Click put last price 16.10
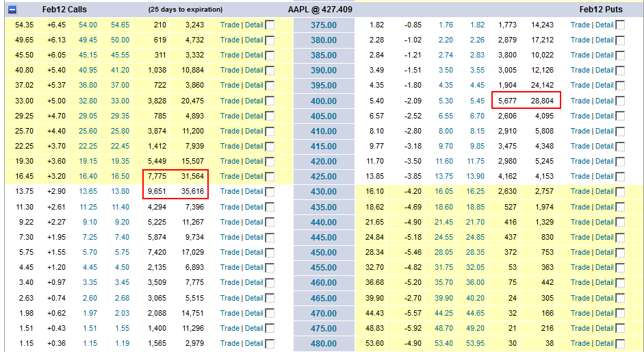The image size is (644, 352). click(x=374, y=191)
